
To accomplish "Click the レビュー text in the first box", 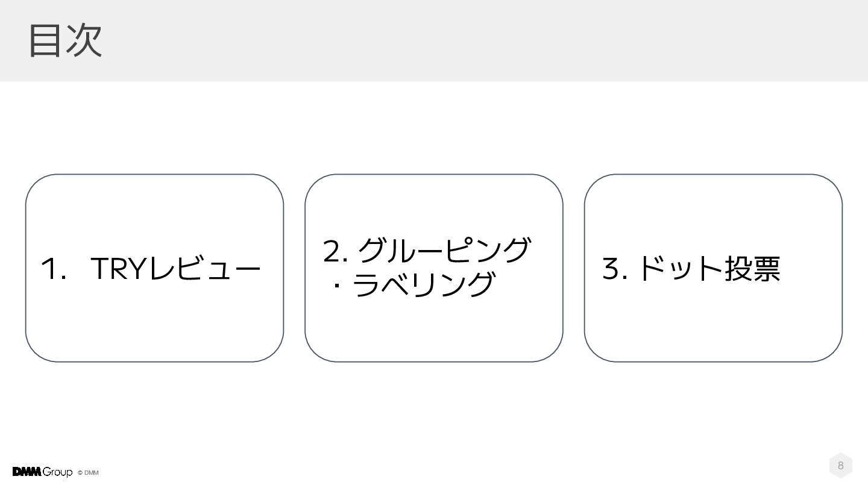I will tap(204, 269).
